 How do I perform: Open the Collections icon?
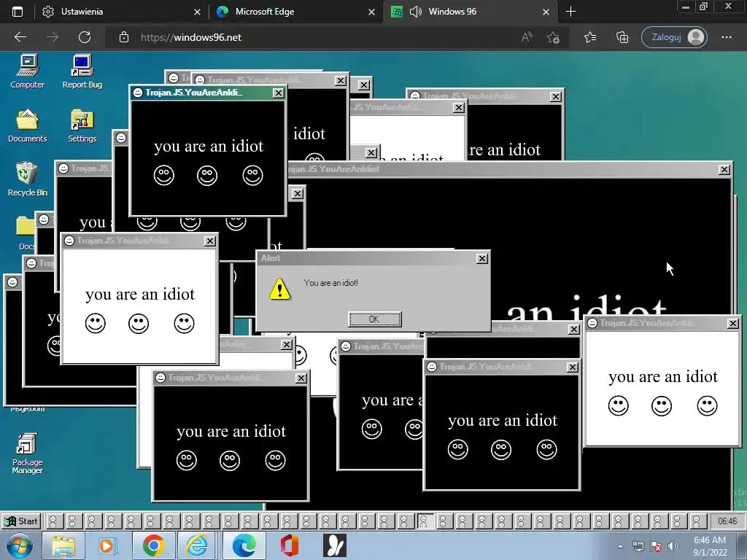(622, 37)
